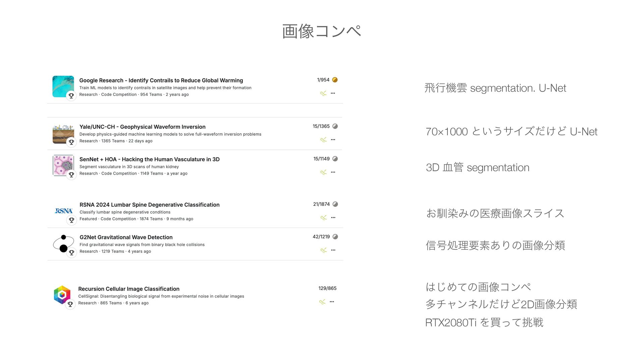Click metadata 'Featured · Code Competition · 1874 Teams'
The image size is (644, 362).
point(136,219)
